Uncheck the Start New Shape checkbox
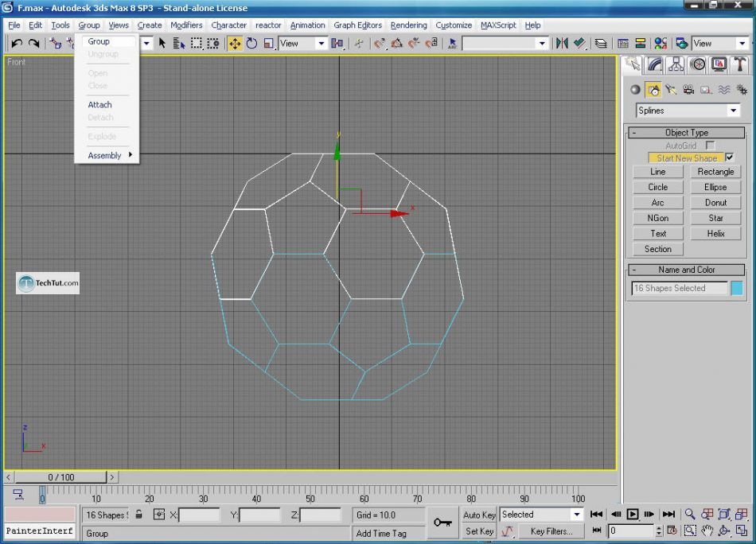Screen dimensions: 756x544 click(730, 157)
